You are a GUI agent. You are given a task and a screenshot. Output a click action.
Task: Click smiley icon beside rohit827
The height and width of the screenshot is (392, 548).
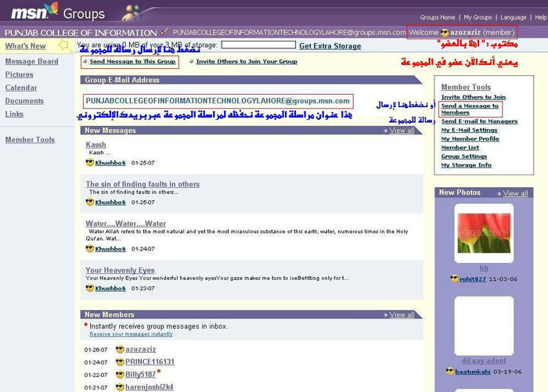click(x=454, y=279)
